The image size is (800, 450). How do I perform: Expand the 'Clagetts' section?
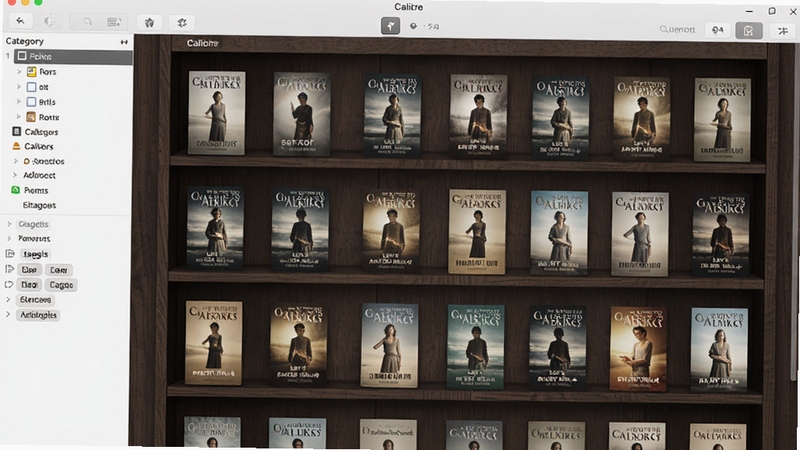pyautogui.click(x=9, y=224)
